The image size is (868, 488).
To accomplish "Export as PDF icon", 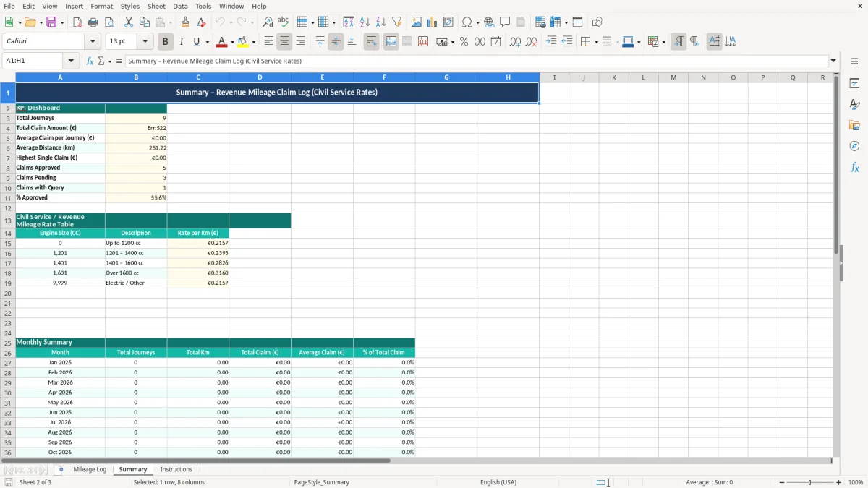I will pyautogui.click(x=77, y=22).
